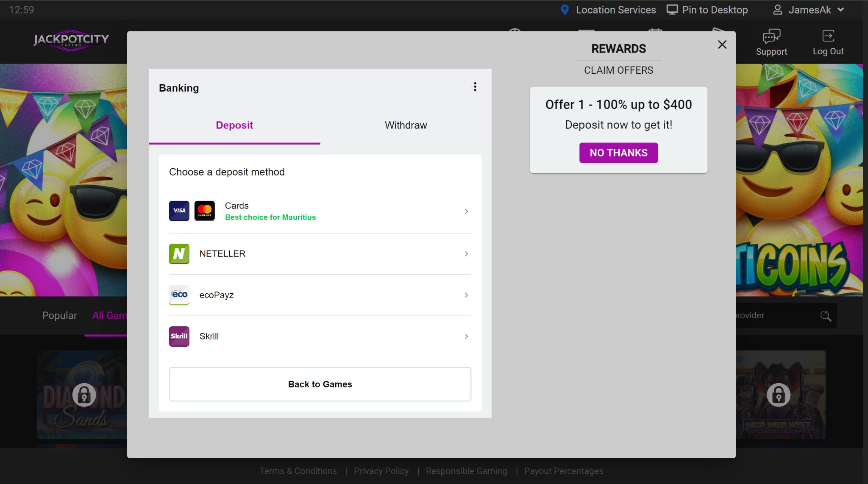This screenshot has height=484, width=868.
Task: Click the CLAIM OFFERS label
Action: coord(618,70)
